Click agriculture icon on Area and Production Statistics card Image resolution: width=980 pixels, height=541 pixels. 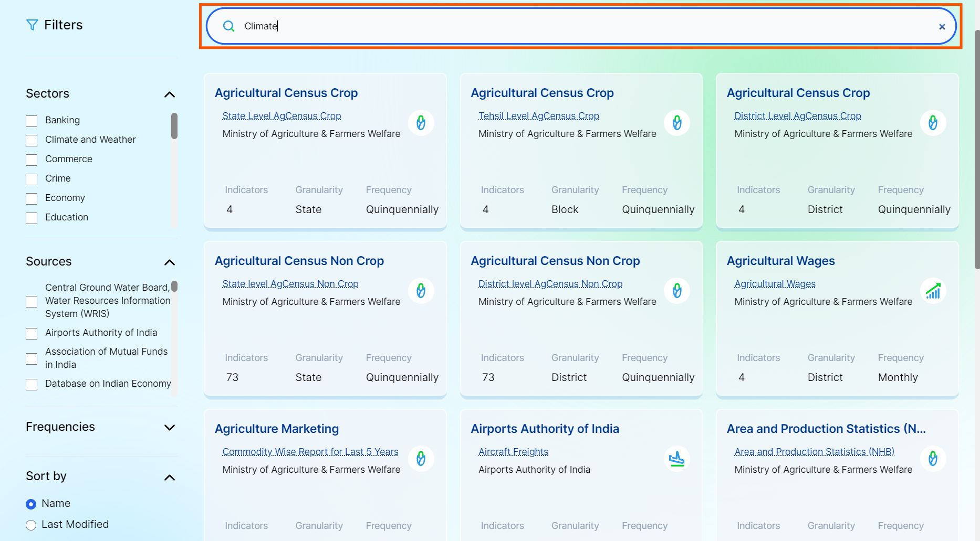coord(933,459)
